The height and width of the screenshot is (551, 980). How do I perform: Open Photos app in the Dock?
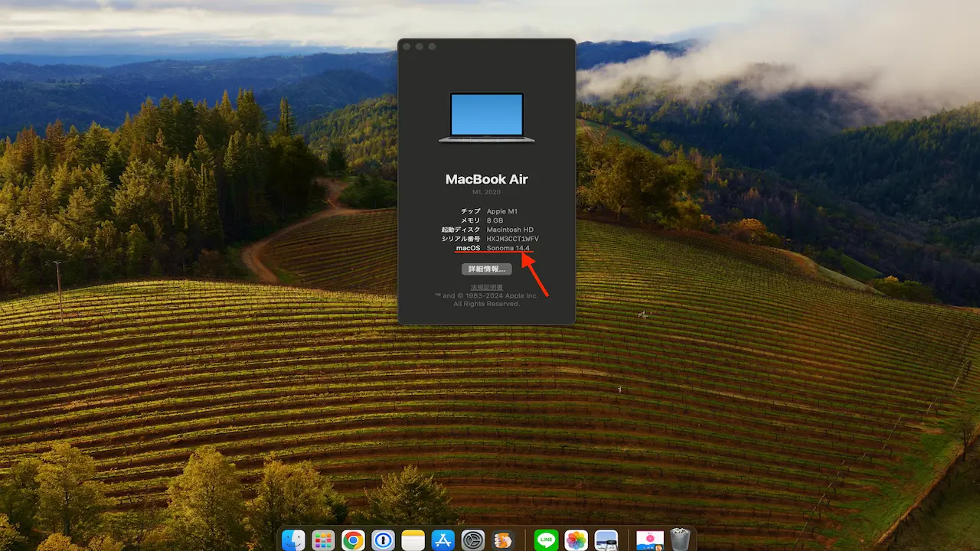576,540
